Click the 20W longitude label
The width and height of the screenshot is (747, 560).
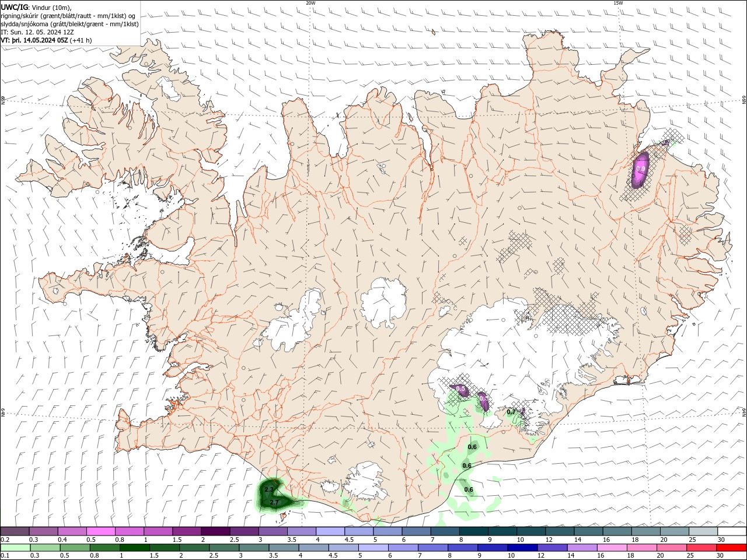point(310,3)
